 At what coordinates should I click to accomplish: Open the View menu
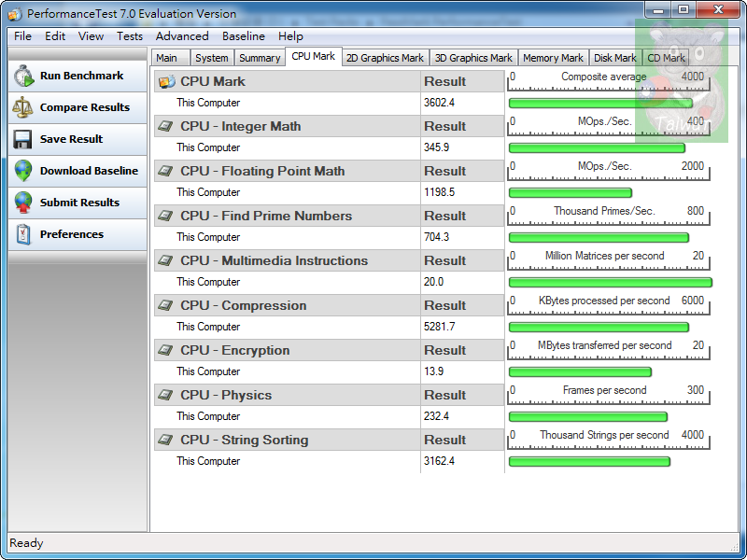click(91, 36)
